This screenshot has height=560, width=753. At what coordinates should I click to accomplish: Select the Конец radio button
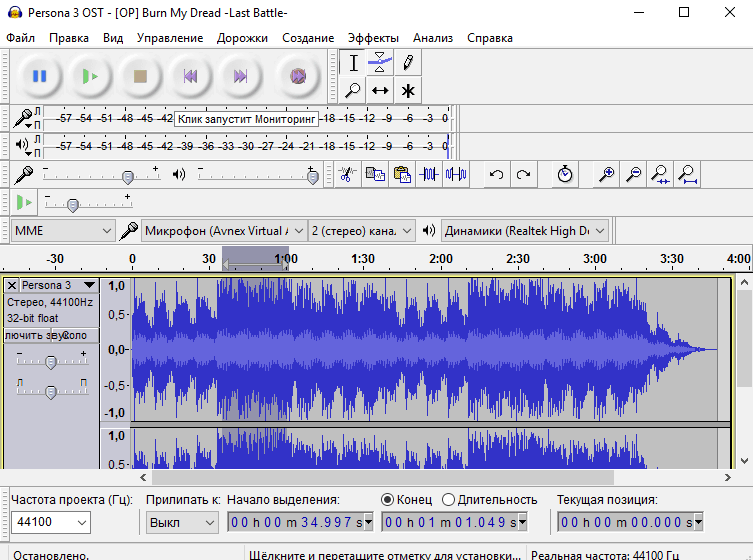pos(388,499)
